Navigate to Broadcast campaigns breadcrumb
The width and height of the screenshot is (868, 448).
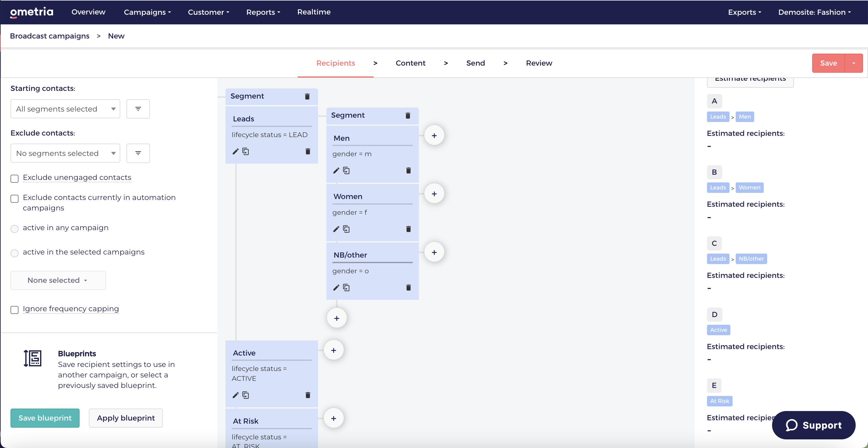click(50, 36)
